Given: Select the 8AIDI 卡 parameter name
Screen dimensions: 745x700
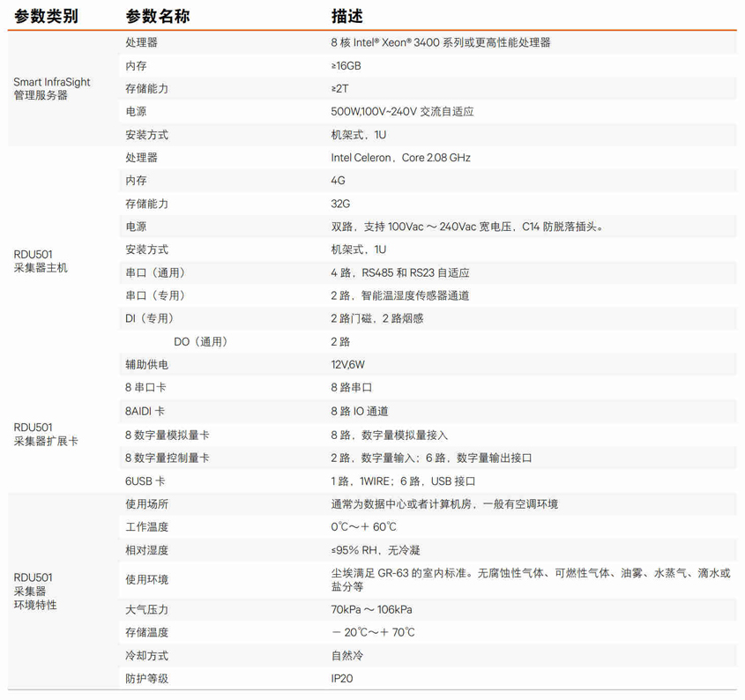Looking at the screenshot, I should coord(145,412).
